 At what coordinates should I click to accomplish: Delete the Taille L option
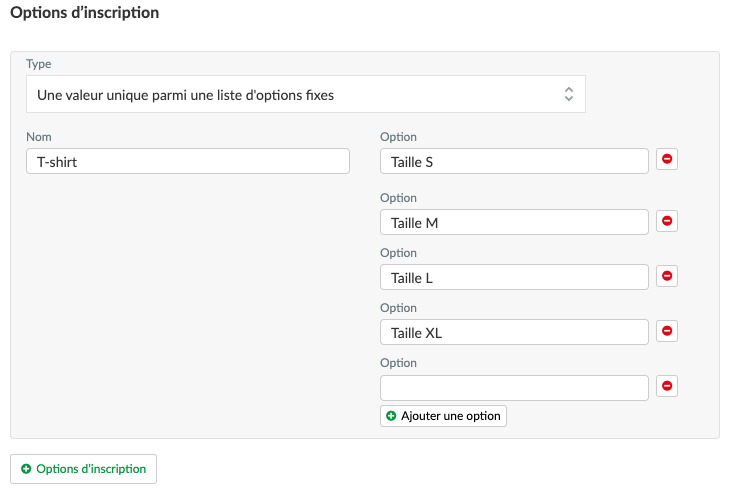667,276
